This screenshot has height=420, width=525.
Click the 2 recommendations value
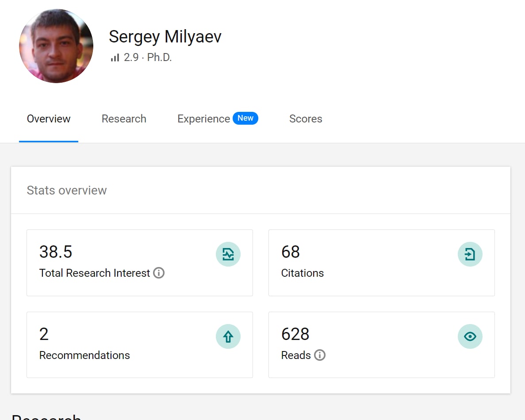tap(44, 334)
